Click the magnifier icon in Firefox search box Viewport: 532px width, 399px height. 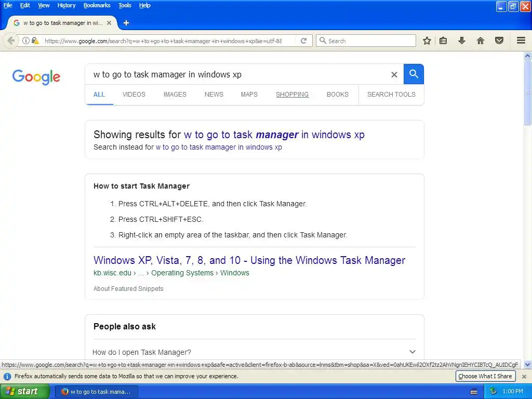tap(323, 41)
